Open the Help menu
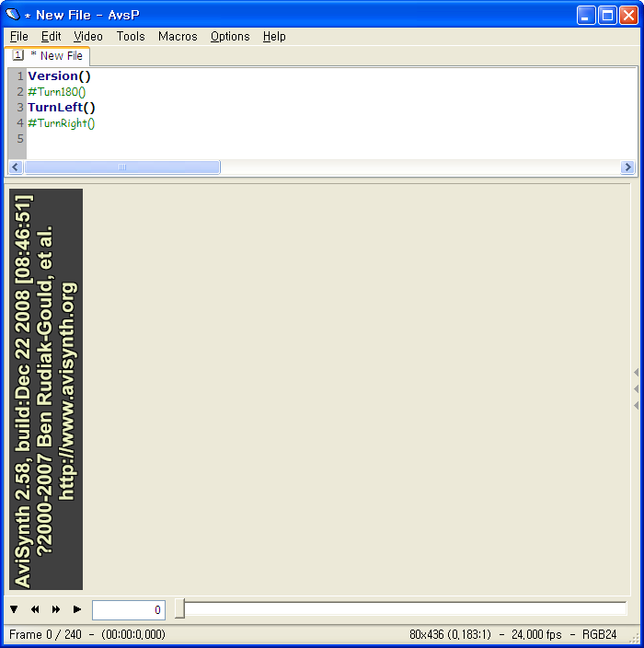644x648 pixels. pyautogui.click(x=274, y=37)
